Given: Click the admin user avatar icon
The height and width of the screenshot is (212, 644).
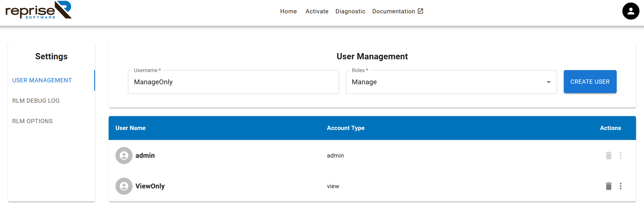Looking at the screenshot, I should [124, 156].
